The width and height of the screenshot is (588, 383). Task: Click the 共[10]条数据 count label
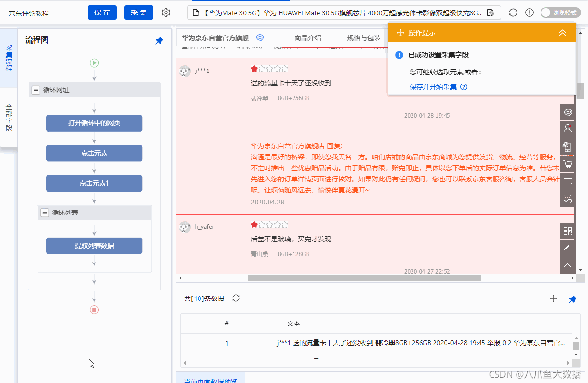point(204,299)
